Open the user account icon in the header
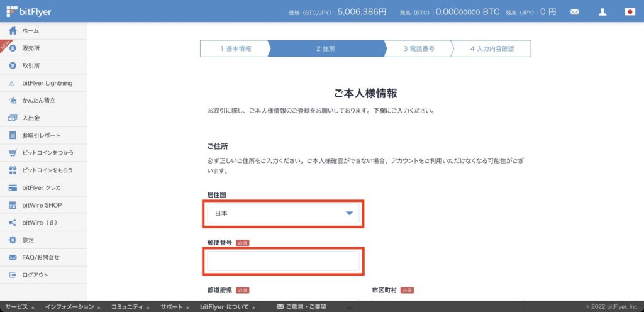Screen dimensions: 644x312 coord(602,12)
